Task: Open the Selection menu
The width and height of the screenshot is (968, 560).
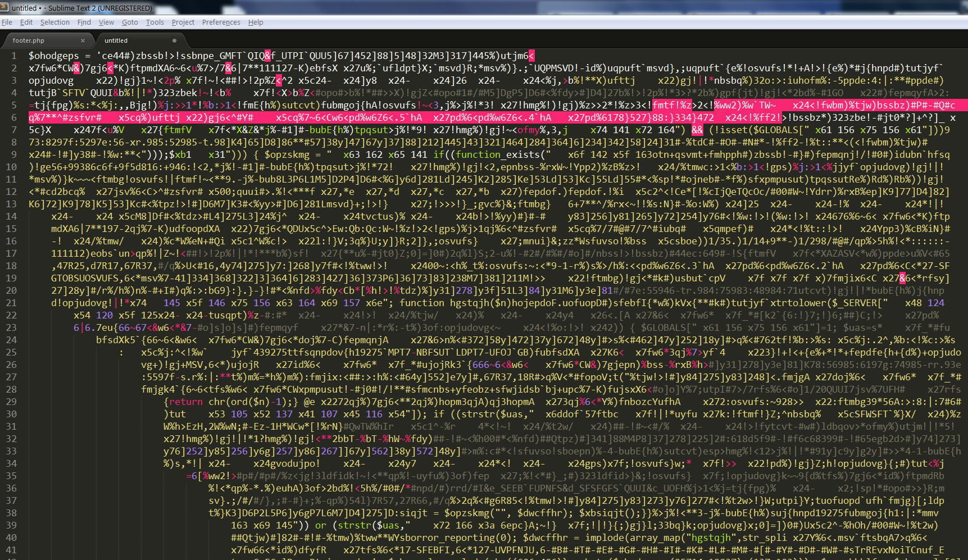Action: [x=55, y=22]
